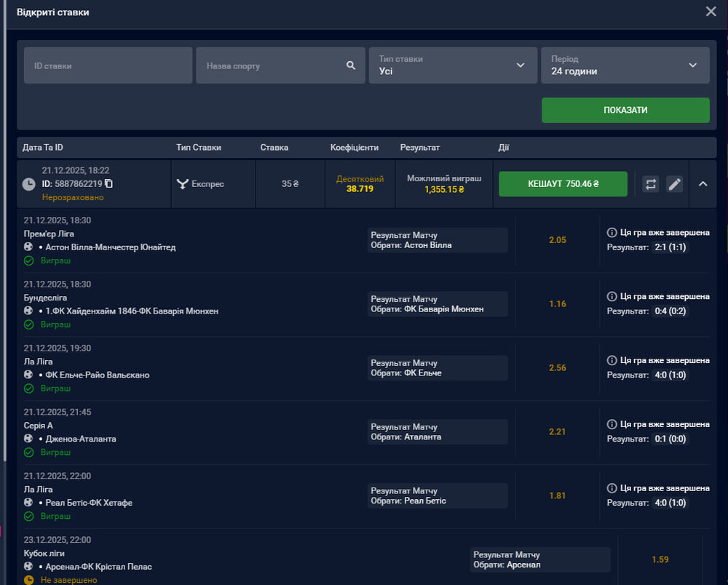Copy the bet ID 5887862219
Screen dimensions: 728x585
[x=108, y=184]
